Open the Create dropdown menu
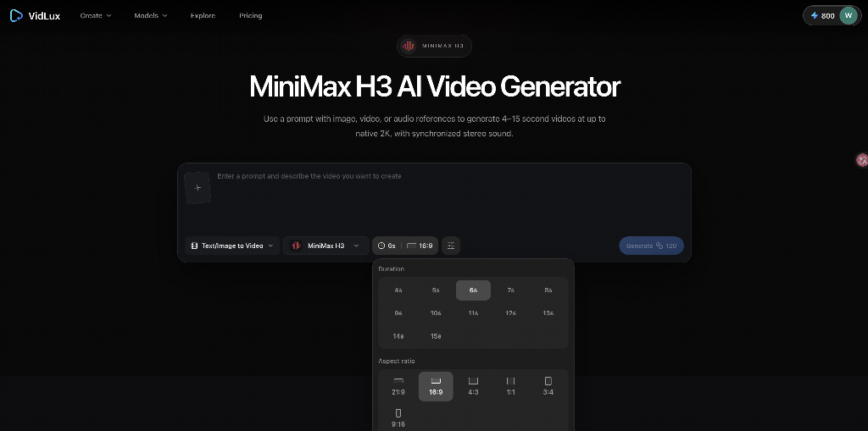This screenshot has width=868, height=431. (x=96, y=15)
